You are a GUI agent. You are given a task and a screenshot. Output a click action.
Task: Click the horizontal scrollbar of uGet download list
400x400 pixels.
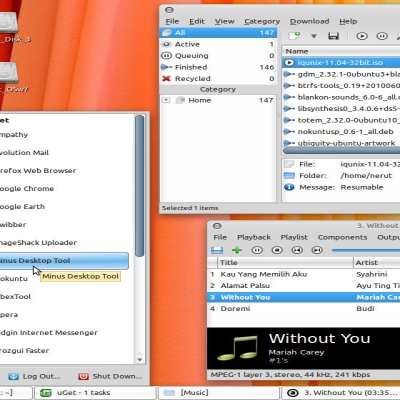tap(341, 151)
